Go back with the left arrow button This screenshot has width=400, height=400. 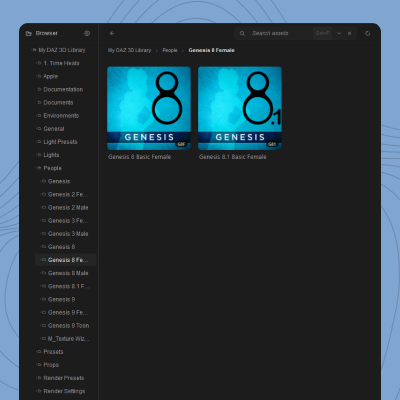click(112, 33)
